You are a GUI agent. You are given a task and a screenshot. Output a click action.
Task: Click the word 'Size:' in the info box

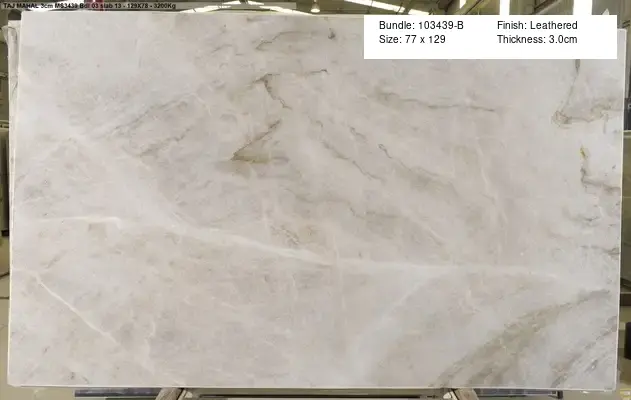click(389, 39)
